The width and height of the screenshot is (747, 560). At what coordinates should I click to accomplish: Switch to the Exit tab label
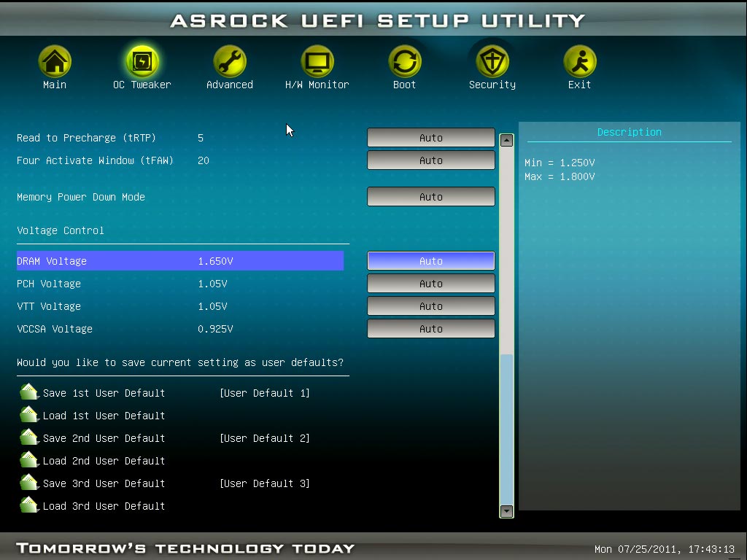580,85
